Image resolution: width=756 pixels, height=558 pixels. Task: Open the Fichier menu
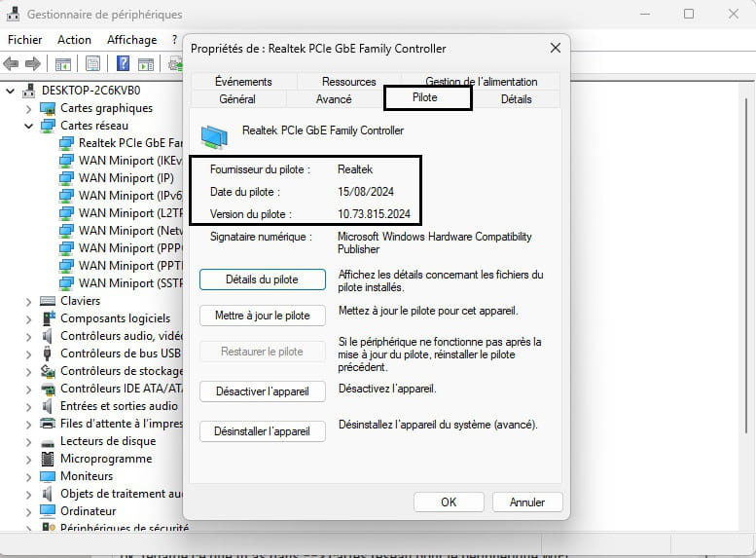pos(25,40)
